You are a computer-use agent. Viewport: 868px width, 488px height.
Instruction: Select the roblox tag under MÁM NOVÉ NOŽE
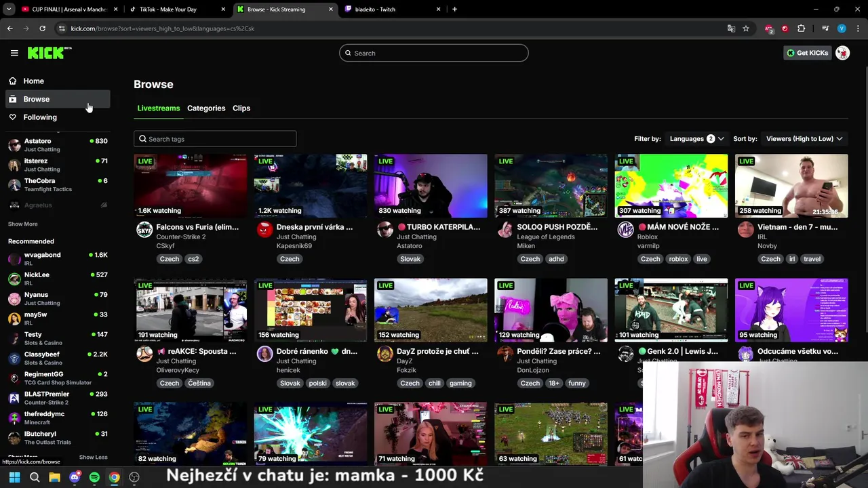tap(678, 259)
